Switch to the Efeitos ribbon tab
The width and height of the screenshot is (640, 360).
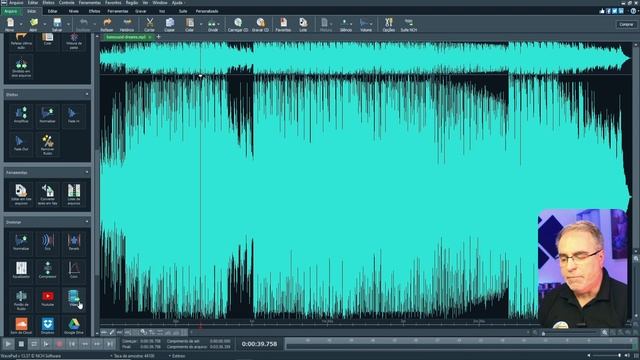click(x=94, y=11)
